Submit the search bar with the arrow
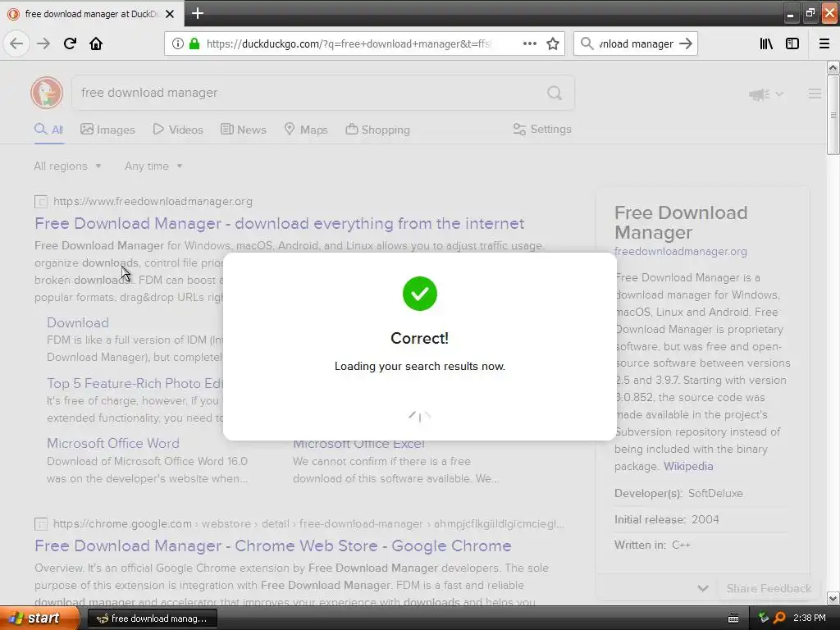 pos(686,43)
